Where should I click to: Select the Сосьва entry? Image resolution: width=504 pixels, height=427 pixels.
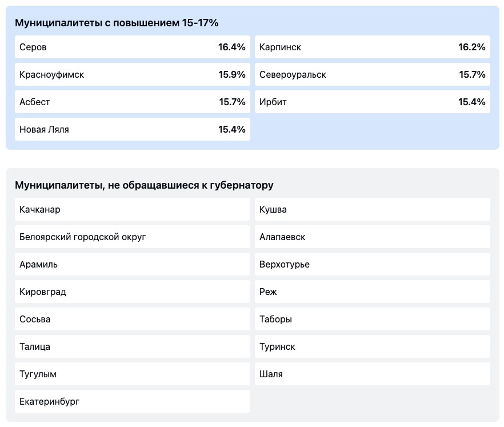click(x=132, y=320)
